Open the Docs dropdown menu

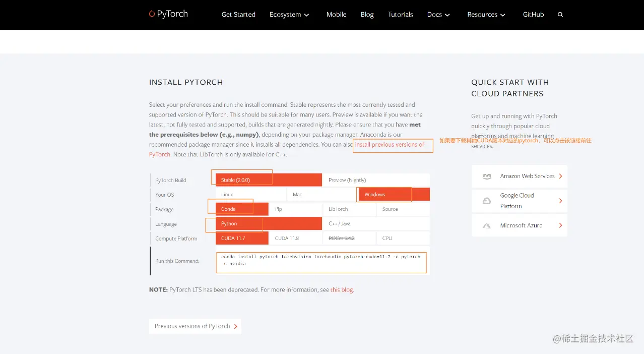pos(438,15)
